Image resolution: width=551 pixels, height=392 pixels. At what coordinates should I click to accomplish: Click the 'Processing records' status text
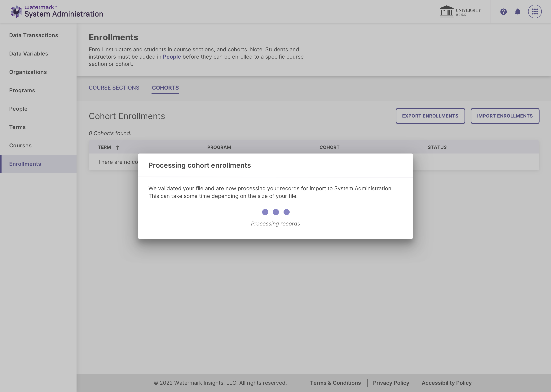point(275,224)
